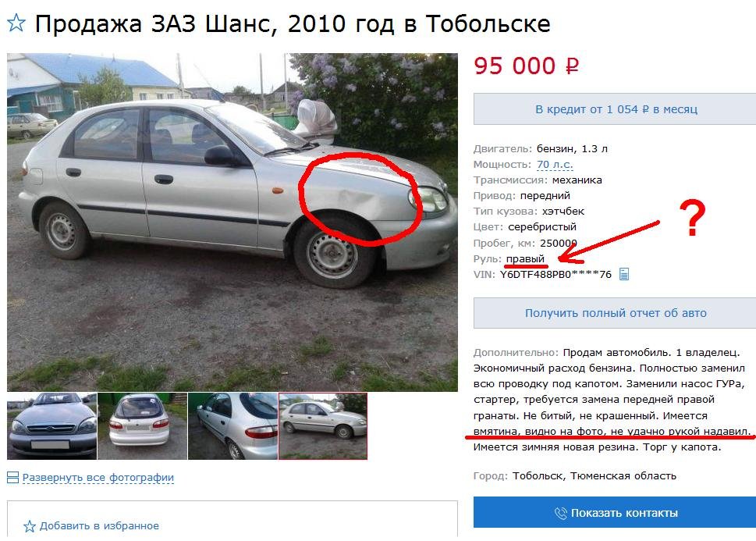Click the city Тобольск, Тюменская область
This screenshot has height=541, width=756.
(x=594, y=476)
